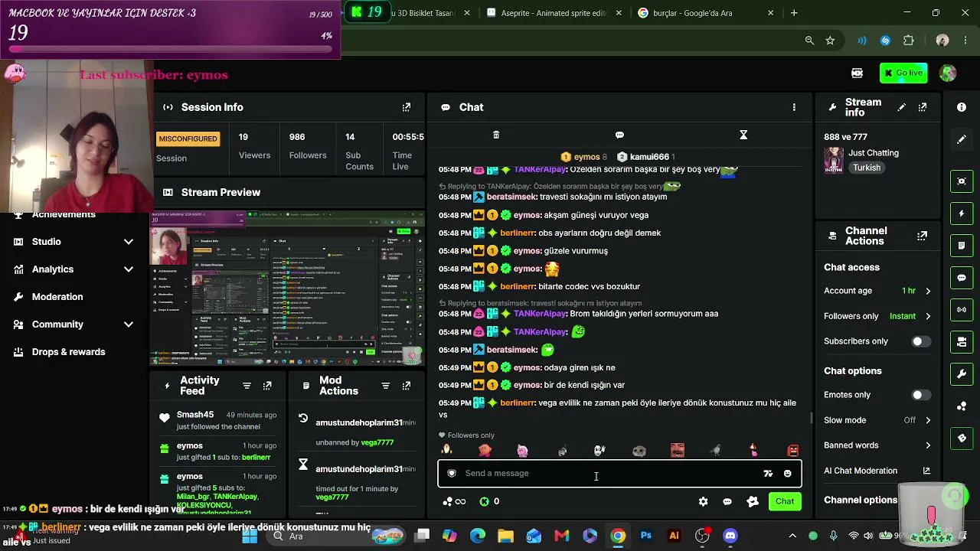Click the trash icon in Chat header
Image resolution: width=980 pixels, height=551 pixels.
[x=496, y=135]
